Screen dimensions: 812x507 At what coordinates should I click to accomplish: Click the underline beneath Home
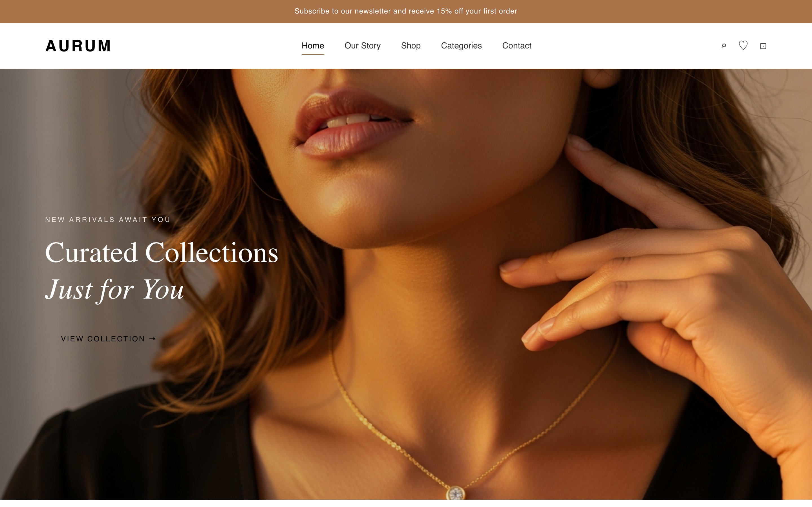pyautogui.click(x=313, y=54)
